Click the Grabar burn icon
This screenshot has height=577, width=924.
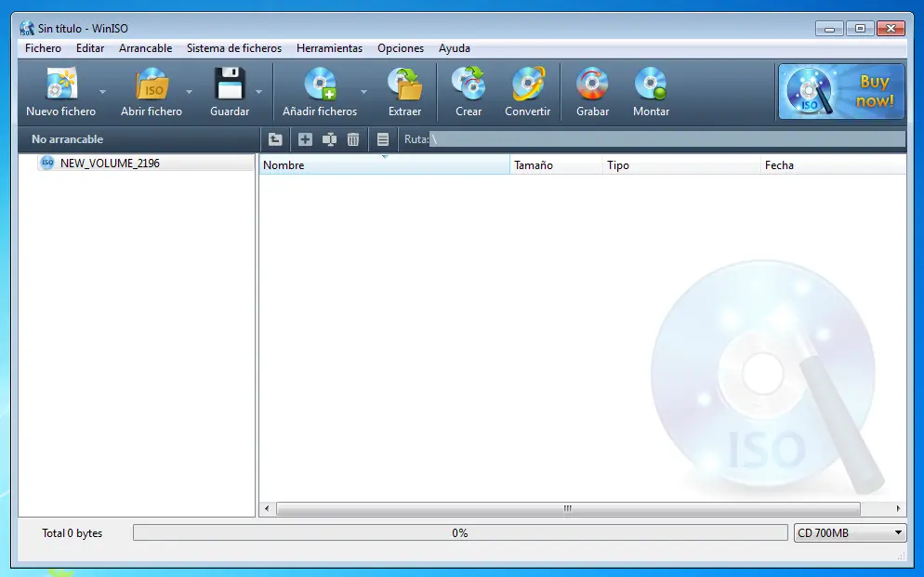(592, 84)
